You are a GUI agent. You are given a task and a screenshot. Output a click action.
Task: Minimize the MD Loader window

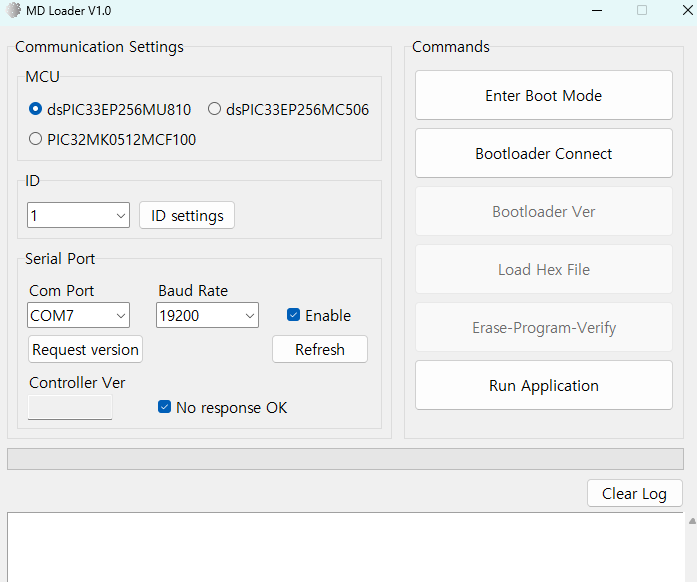pyautogui.click(x=597, y=10)
